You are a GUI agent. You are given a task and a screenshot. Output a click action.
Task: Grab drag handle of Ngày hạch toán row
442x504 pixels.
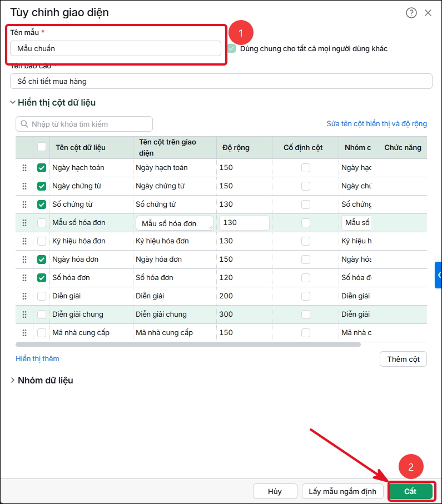[x=24, y=168]
